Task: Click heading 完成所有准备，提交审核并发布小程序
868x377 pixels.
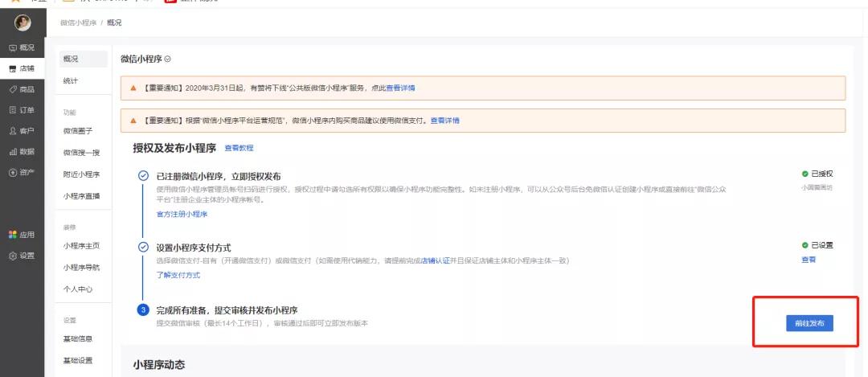Action: [x=227, y=310]
